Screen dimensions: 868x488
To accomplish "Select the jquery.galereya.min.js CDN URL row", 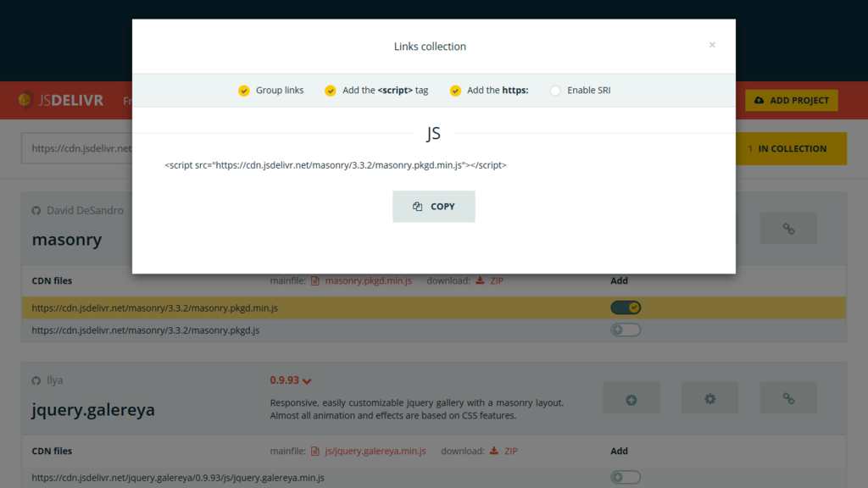I will 433,478.
